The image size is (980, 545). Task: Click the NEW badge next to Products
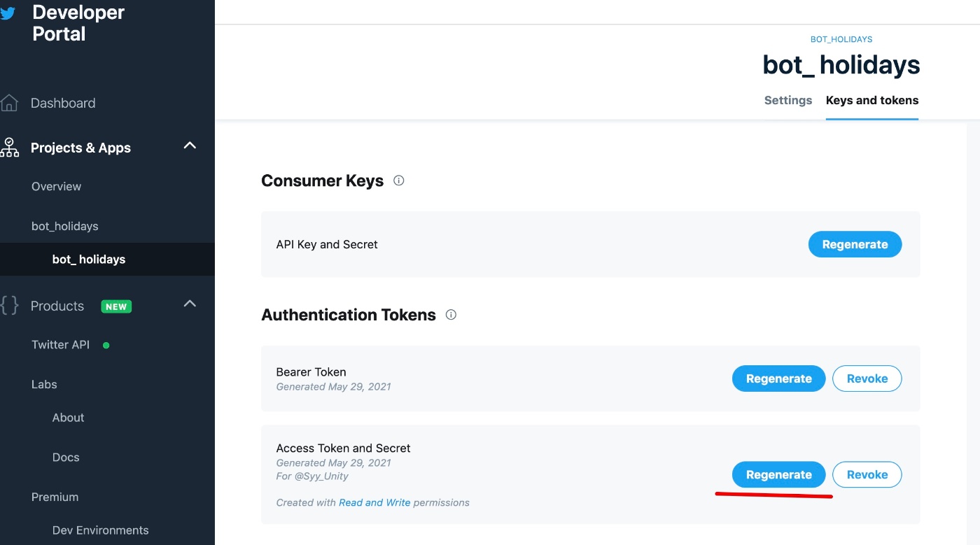click(116, 306)
